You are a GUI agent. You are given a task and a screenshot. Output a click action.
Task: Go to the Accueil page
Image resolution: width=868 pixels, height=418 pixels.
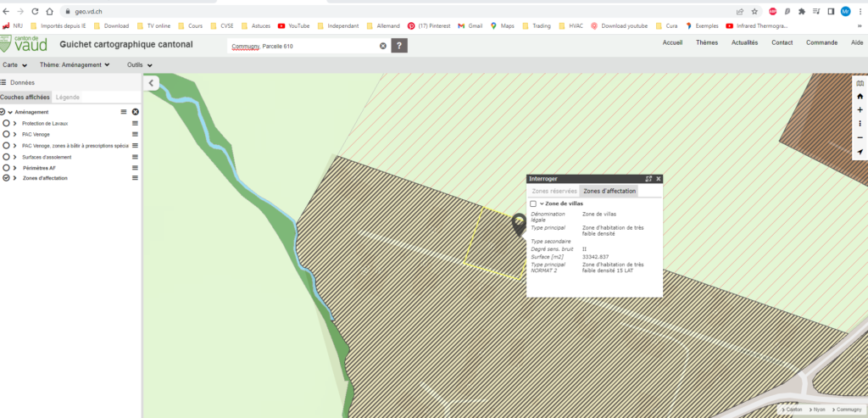point(672,42)
